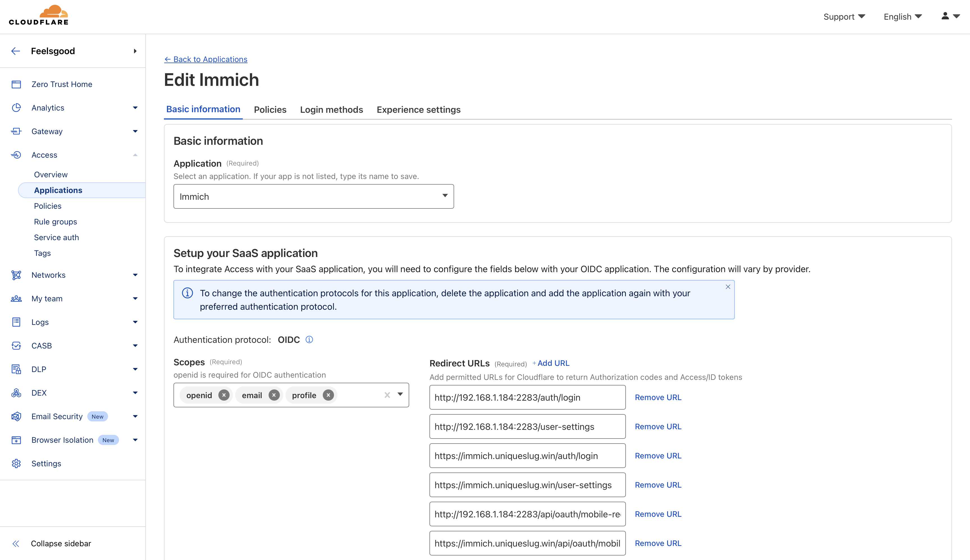Remove the email scope chip
970x560 pixels.
click(274, 395)
